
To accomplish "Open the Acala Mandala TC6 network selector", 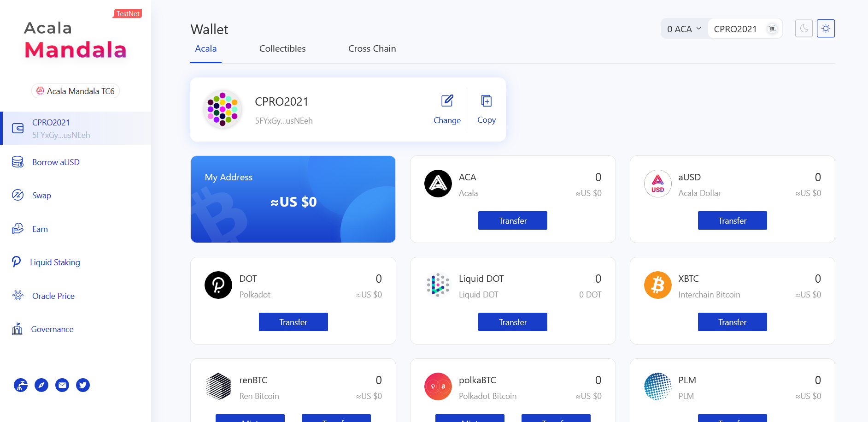I will pos(76,91).
